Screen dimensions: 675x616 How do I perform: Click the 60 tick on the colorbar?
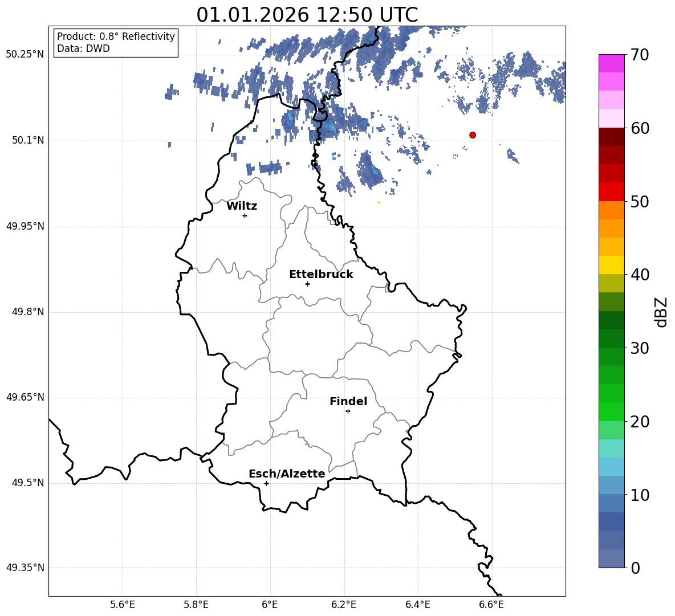tap(640, 128)
